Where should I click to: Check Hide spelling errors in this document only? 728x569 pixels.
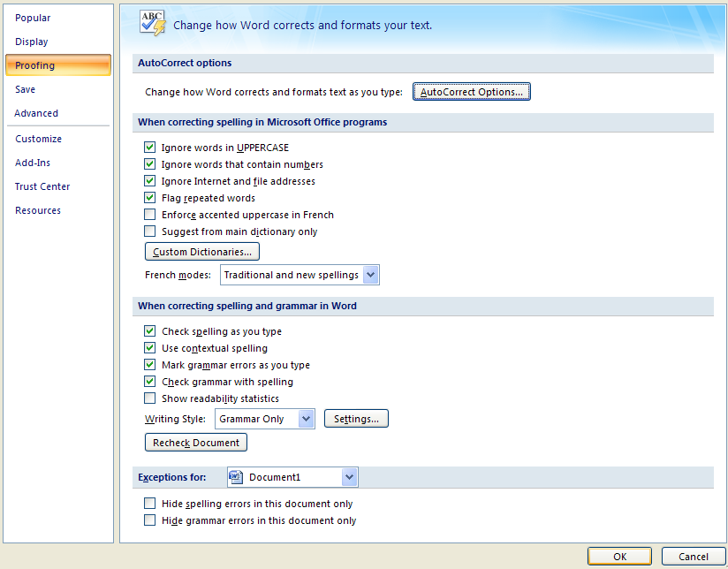tap(149, 503)
